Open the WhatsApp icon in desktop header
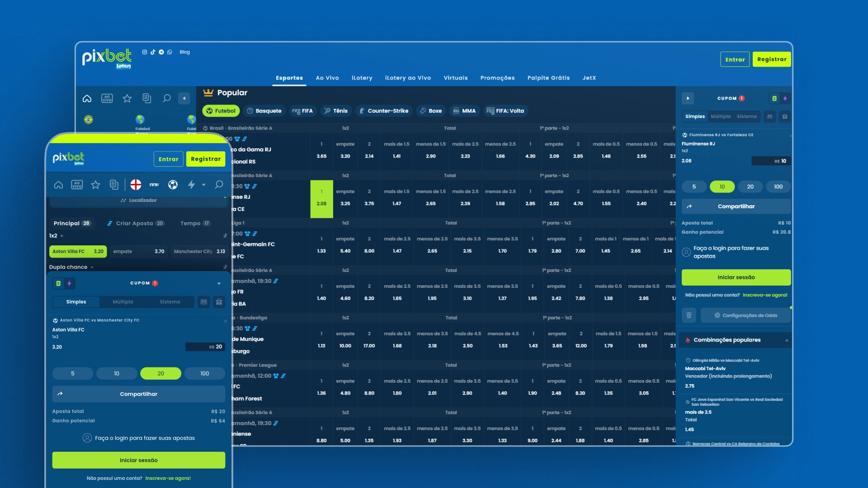Screen dimensions: 868x488 click(170, 52)
